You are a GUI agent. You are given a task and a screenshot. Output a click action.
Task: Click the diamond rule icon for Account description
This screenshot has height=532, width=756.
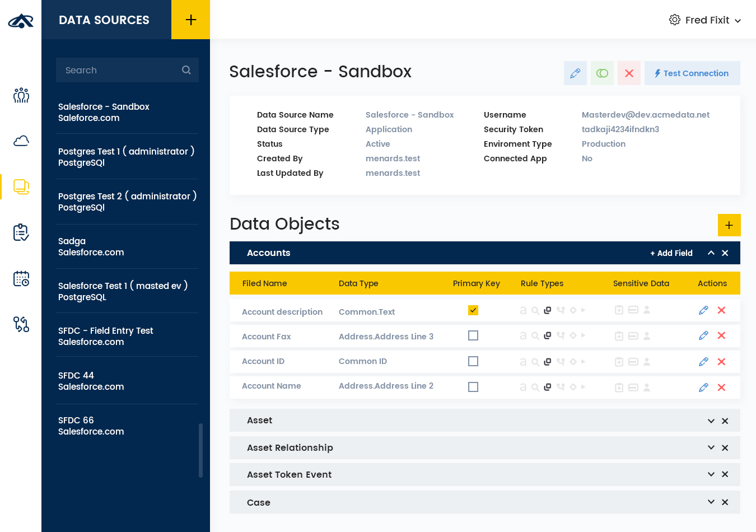coord(573,310)
